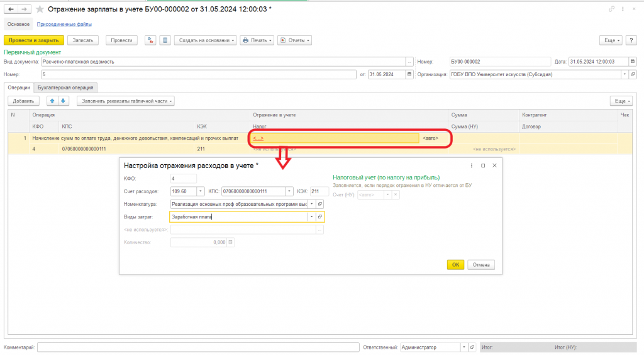Go back with the left arrow button
Screen dimensions: 644x355
pyautogui.click(x=11, y=9)
